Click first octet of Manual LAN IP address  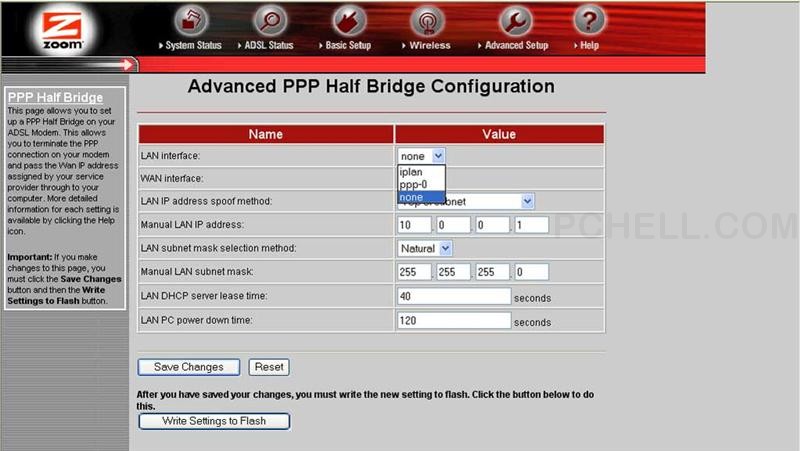pos(414,225)
